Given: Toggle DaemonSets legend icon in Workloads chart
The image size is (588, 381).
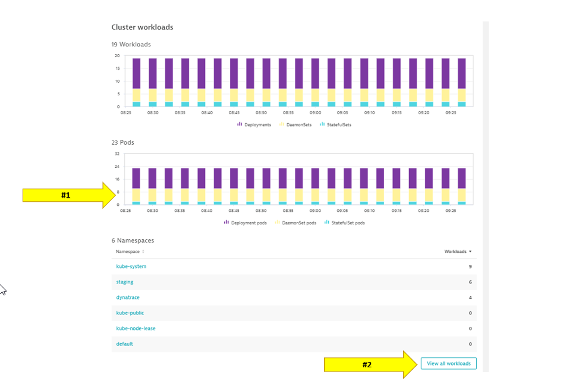Looking at the screenshot, I should click(x=282, y=124).
